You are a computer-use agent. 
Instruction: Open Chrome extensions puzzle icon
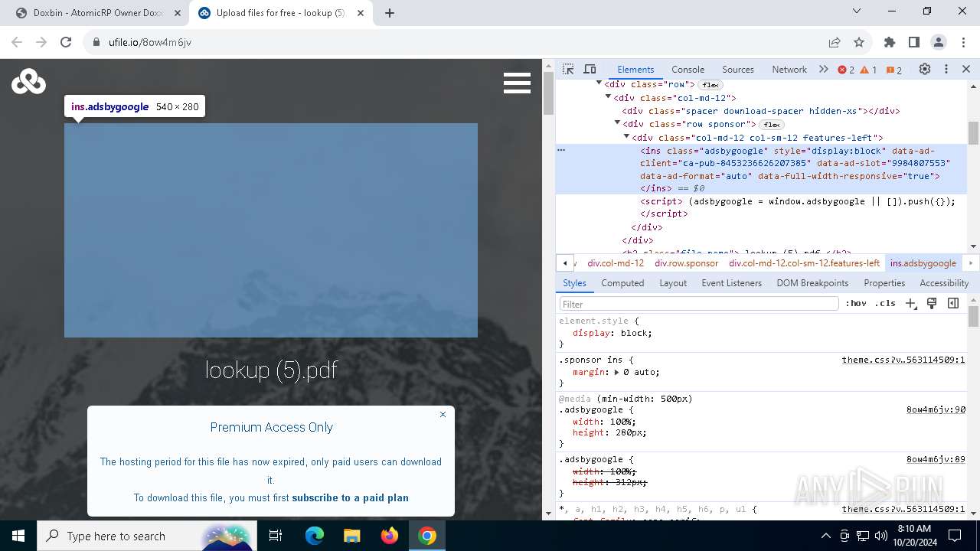coord(890,42)
